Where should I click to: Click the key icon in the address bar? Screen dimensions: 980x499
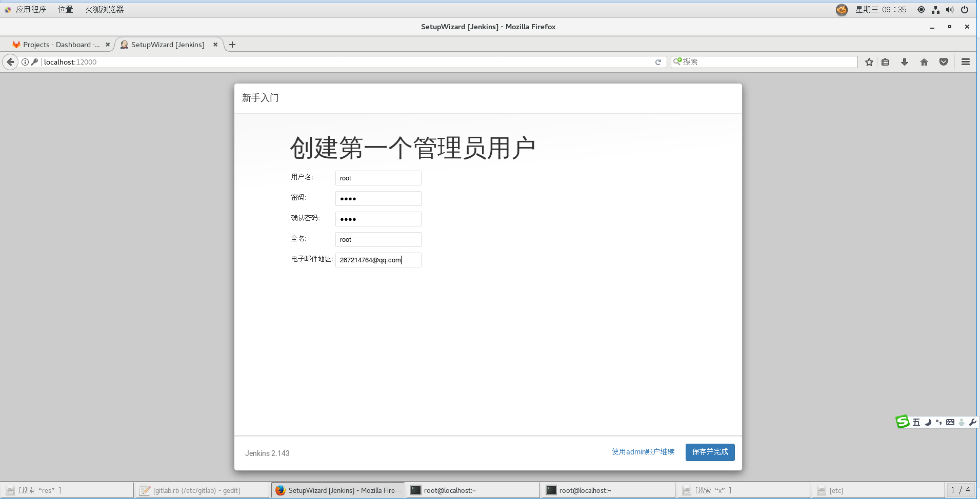pos(34,62)
